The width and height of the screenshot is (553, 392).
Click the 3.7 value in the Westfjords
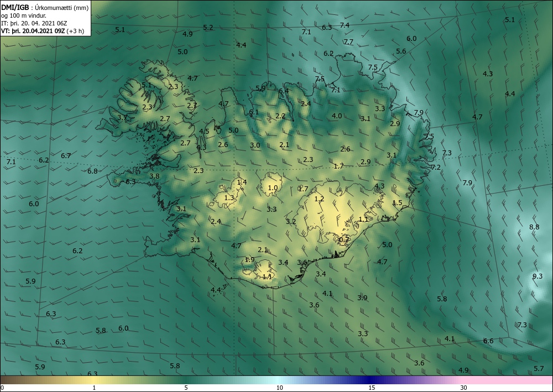tap(122, 118)
